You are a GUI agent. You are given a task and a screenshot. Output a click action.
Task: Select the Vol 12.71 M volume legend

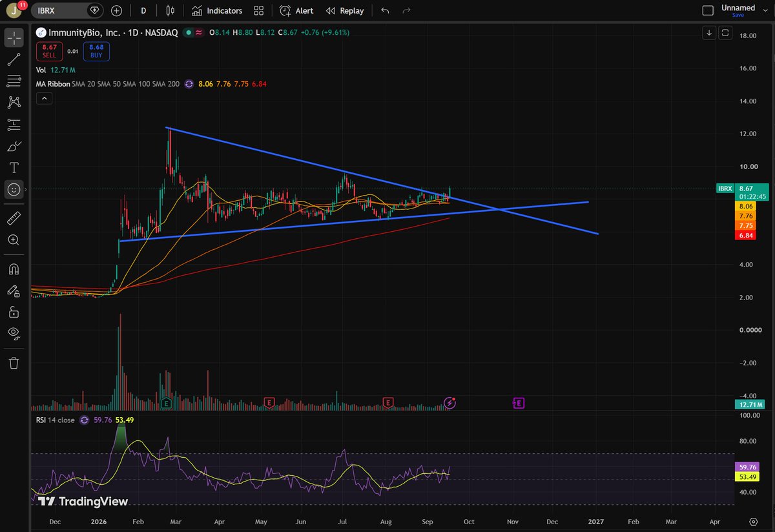tap(56, 70)
